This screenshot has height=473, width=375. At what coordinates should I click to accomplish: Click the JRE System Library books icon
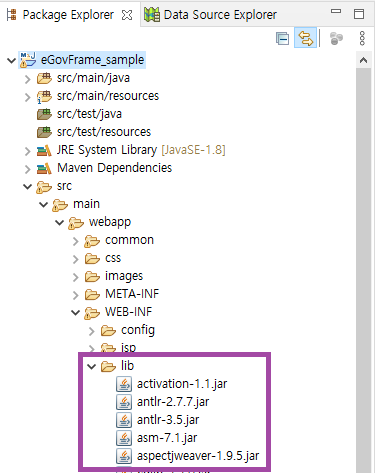click(44, 150)
